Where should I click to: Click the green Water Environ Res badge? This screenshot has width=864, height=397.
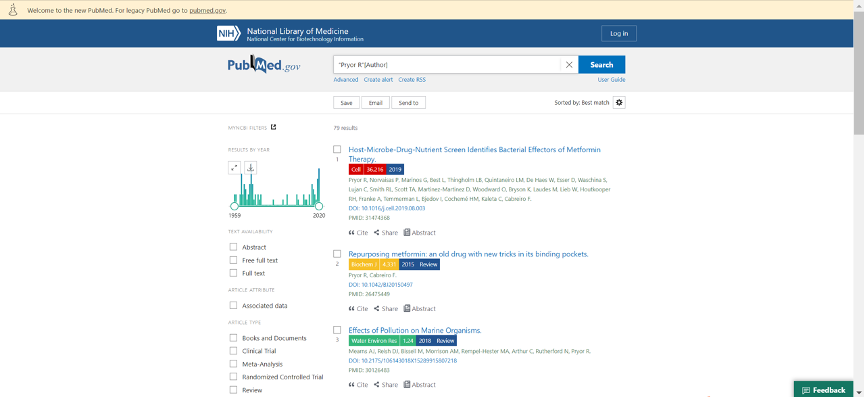coord(374,341)
